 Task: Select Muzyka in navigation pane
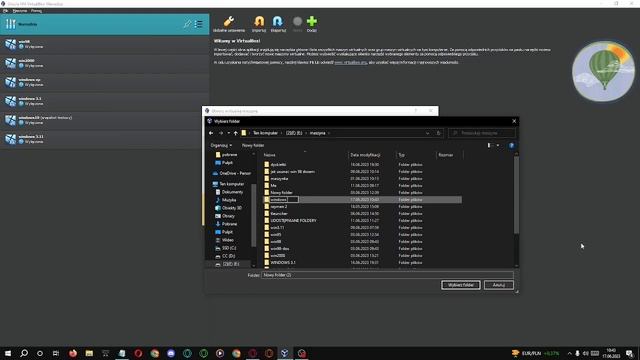point(226,200)
